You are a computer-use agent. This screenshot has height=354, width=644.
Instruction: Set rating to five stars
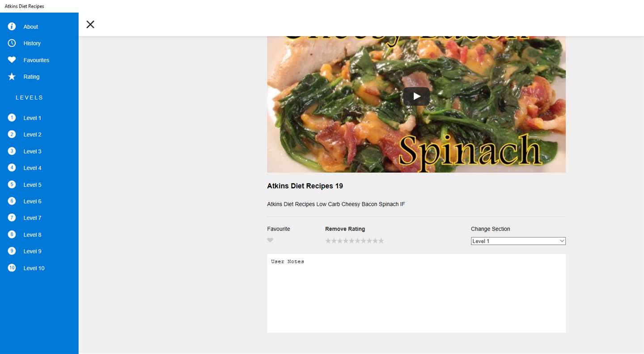[x=352, y=241]
